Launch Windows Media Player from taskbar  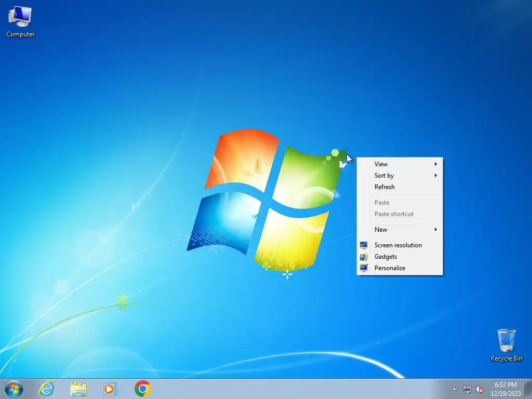(110, 389)
